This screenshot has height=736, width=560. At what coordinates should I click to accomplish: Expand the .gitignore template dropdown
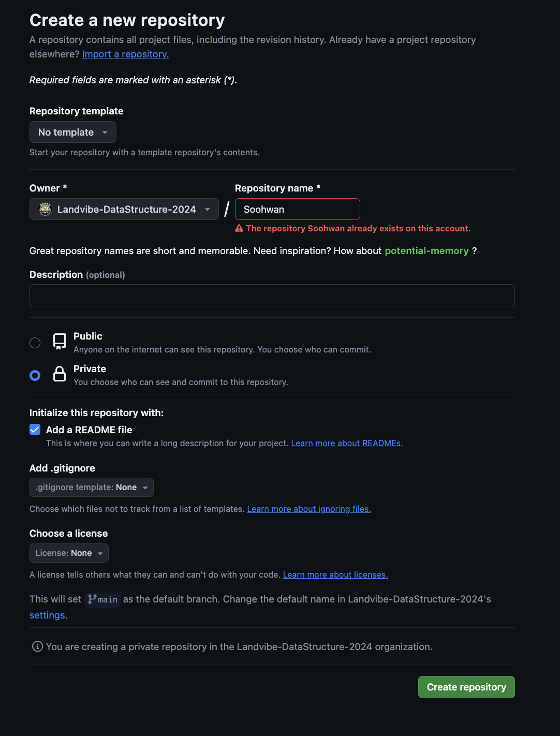(x=92, y=488)
